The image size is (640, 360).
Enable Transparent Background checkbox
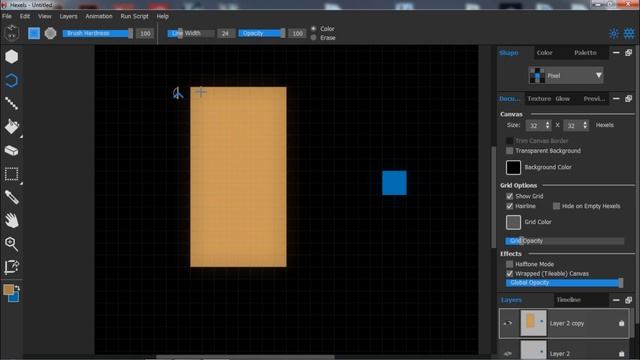(509, 151)
